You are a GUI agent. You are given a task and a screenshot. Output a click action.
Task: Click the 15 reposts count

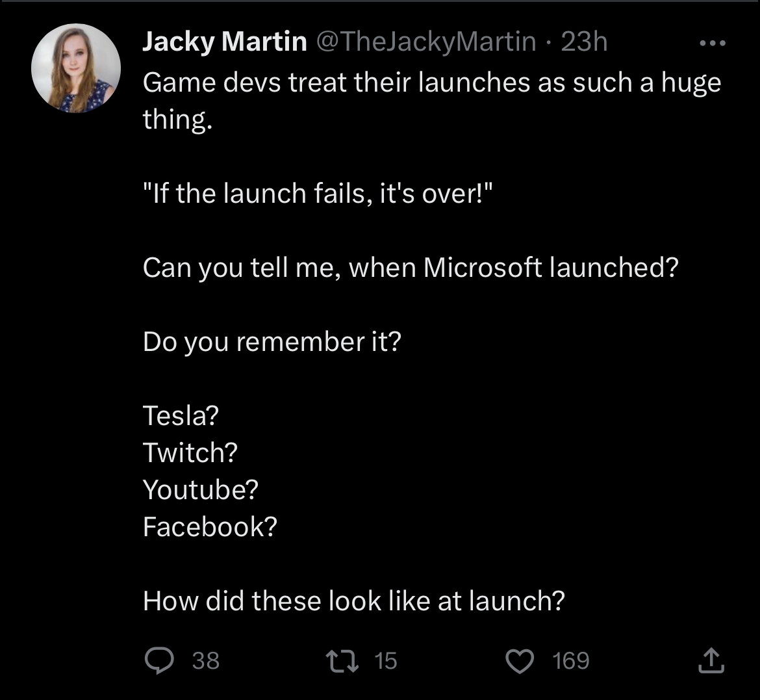[x=385, y=660]
